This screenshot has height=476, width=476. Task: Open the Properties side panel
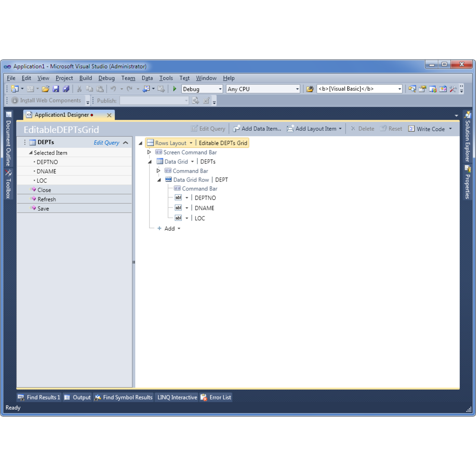467,182
